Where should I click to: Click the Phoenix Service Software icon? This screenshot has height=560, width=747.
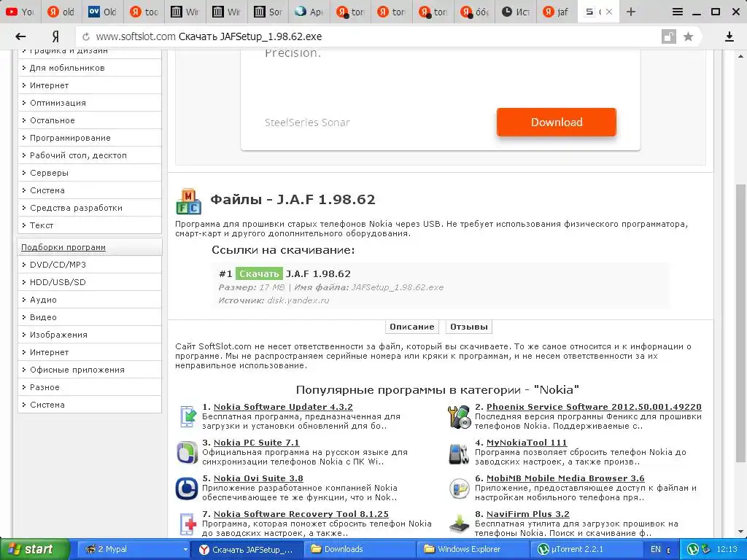460,416
